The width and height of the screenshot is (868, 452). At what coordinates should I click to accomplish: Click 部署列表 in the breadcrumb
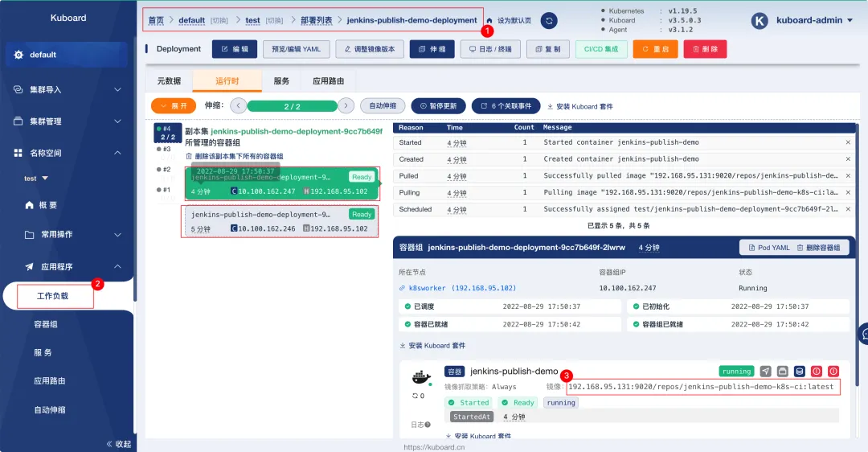[317, 20]
